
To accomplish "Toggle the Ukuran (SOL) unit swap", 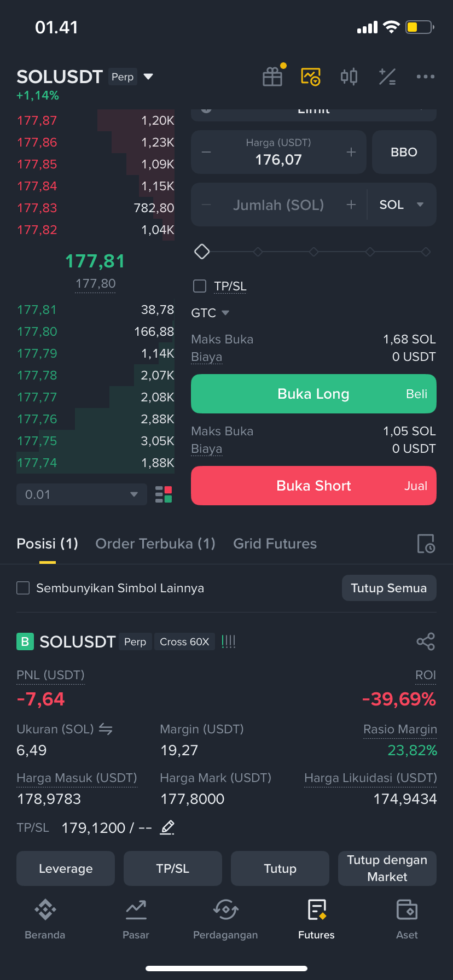I will tap(106, 729).
